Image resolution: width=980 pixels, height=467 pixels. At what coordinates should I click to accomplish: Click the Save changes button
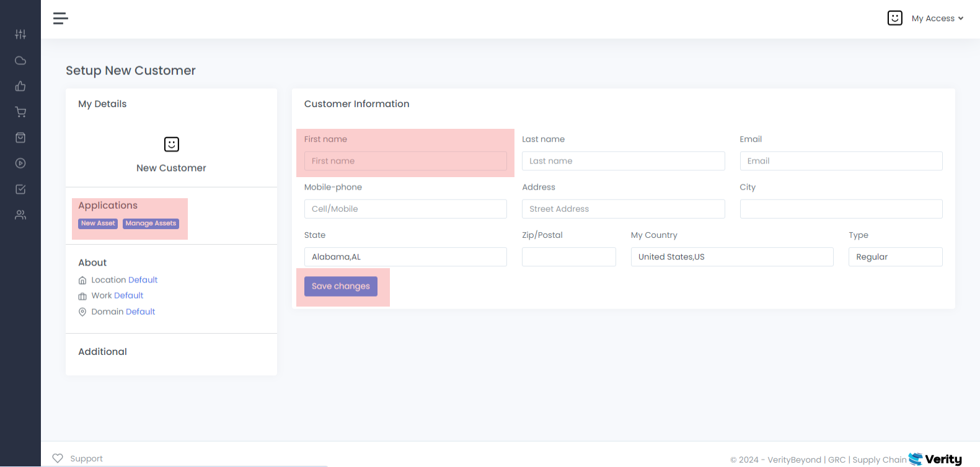(340, 286)
